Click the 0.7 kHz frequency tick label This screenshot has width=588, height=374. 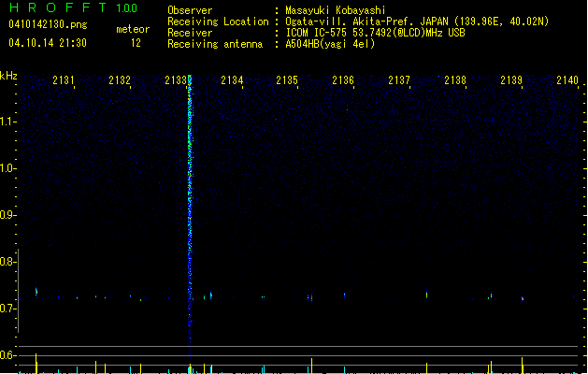pyautogui.click(x=7, y=309)
